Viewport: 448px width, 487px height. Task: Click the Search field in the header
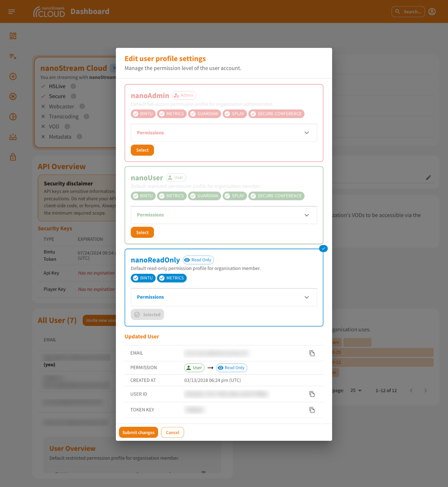click(408, 12)
